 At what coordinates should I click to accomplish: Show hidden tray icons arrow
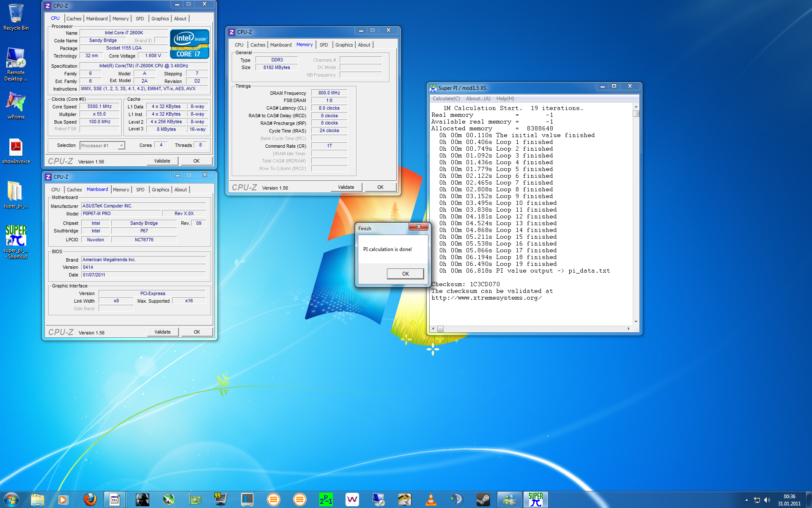(x=746, y=500)
